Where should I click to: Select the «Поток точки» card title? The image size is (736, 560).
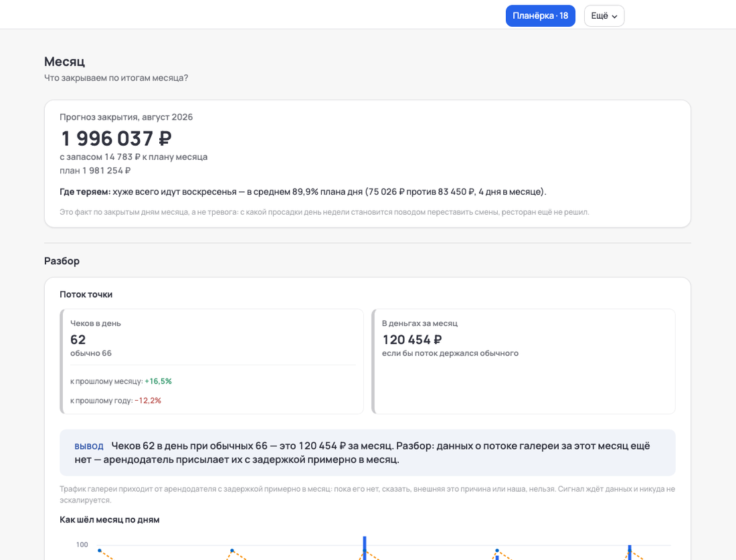point(86,294)
